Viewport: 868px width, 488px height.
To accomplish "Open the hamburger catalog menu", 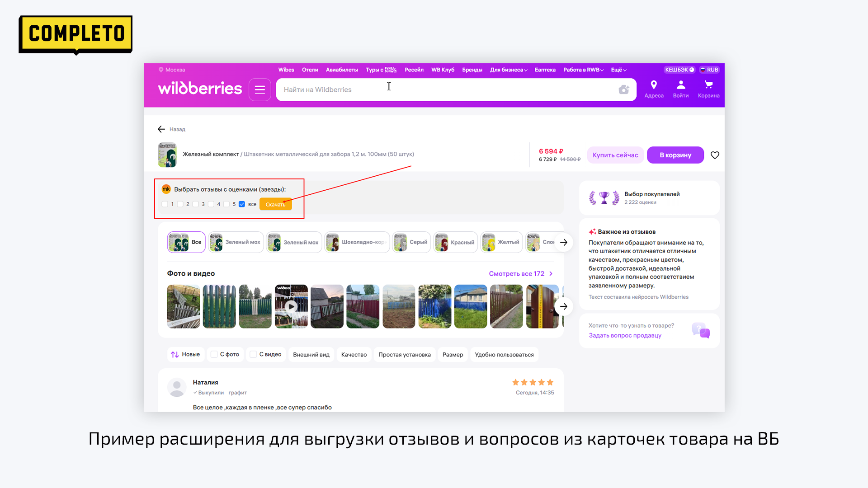I will 259,89.
